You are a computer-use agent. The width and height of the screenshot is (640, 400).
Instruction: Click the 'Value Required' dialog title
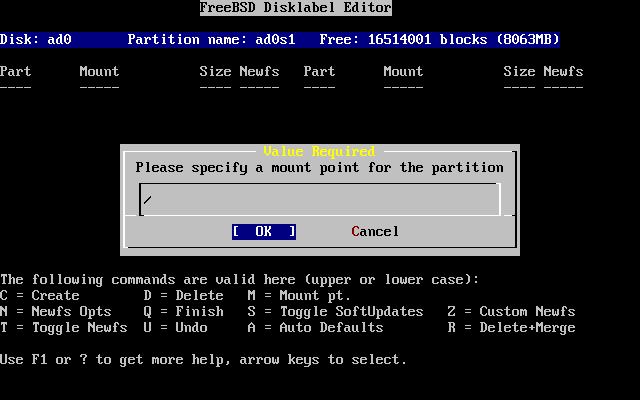click(319, 151)
